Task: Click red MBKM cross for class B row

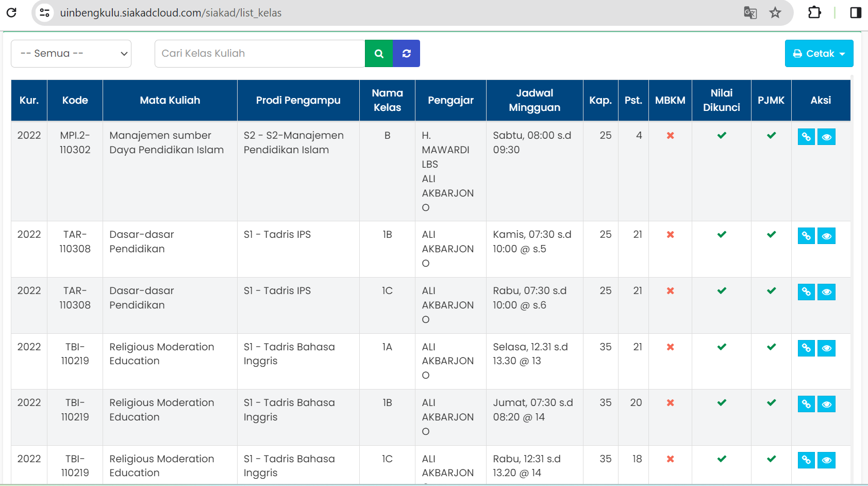Action: [670, 136]
